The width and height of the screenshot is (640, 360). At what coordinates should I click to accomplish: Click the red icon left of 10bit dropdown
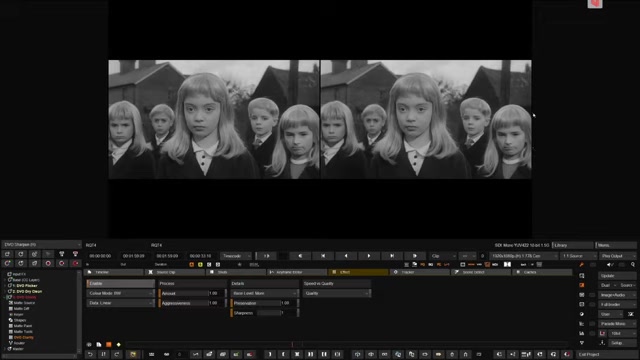(602, 333)
